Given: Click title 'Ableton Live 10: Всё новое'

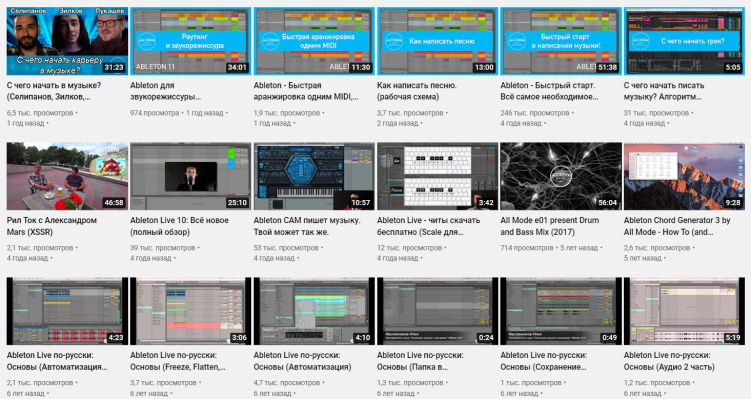Looking at the screenshot, I should [x=179, y=226].
